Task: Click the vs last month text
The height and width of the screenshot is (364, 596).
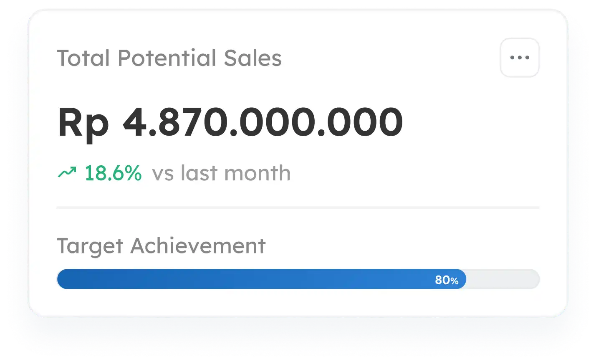Action: [x=221, y=173]
